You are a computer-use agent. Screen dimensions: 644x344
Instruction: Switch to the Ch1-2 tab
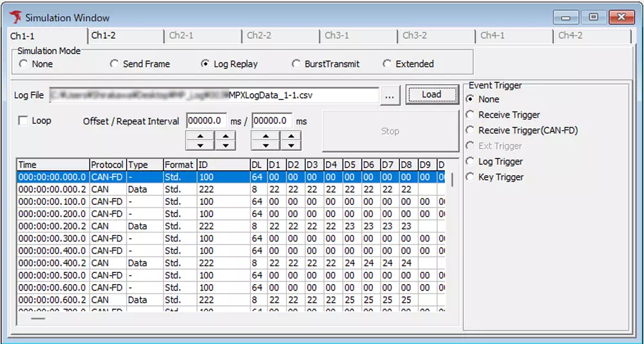[104, 35]
